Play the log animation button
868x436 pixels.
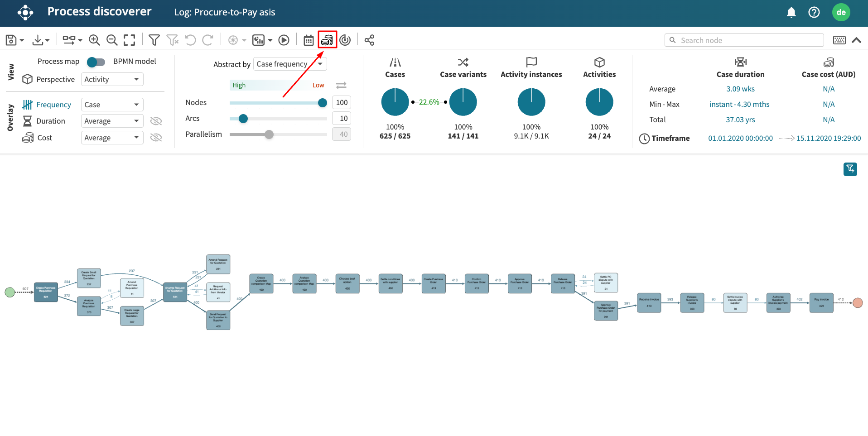tap(284, 40)
